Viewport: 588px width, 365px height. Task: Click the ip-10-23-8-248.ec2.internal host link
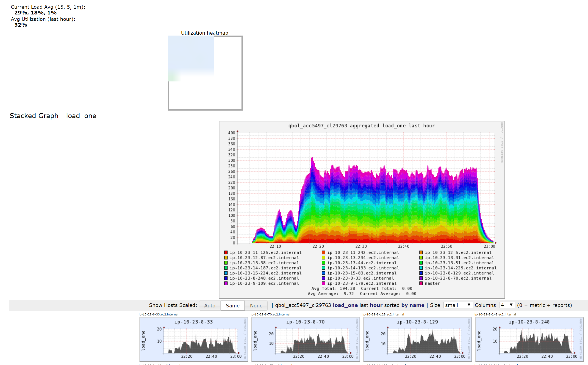click(x=495, y=314)
